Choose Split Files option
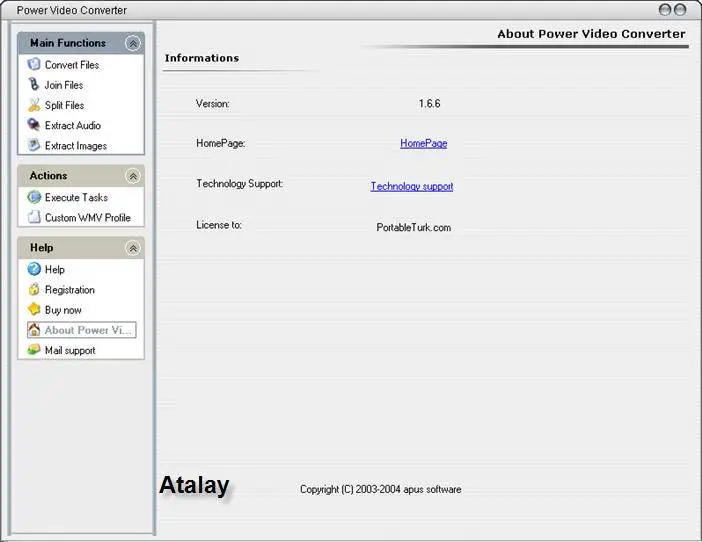Screen dimensions: 702x542 pyautogui.click(x=64, y=105)
